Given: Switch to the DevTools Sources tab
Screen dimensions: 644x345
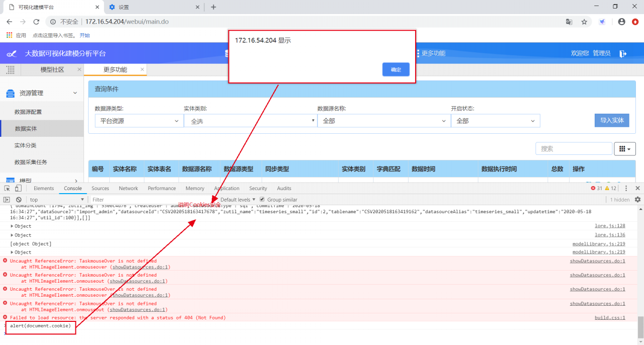Looking at the screenshot, I should 100,188.
